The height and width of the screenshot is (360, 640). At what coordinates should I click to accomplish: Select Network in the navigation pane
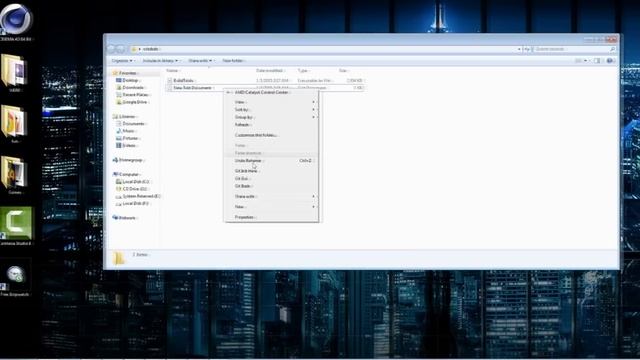pos(124,218)
